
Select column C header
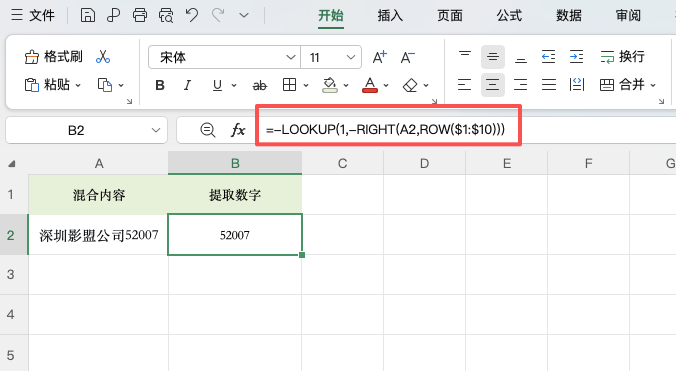point(343,163)
